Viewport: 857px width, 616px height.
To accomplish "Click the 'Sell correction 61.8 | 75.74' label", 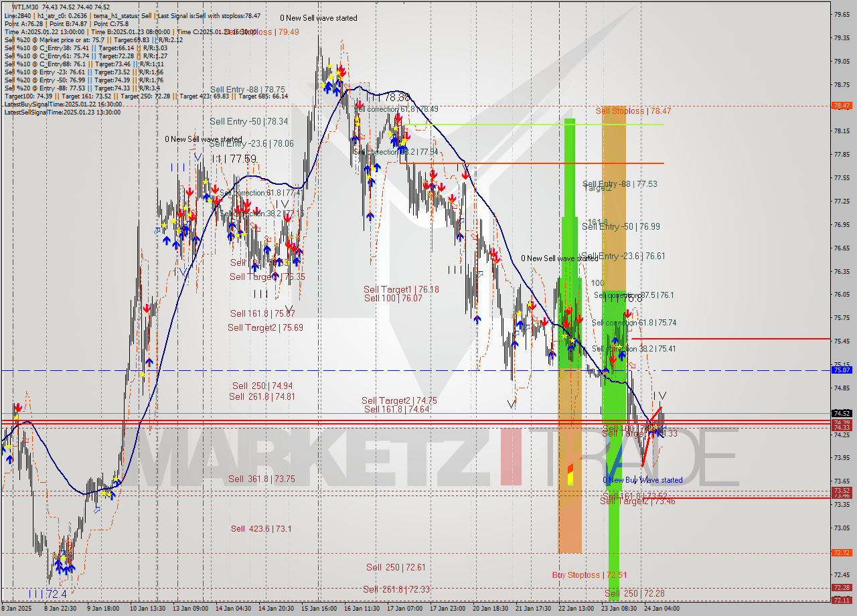I will pyautogui.click(x=633, y=323).
